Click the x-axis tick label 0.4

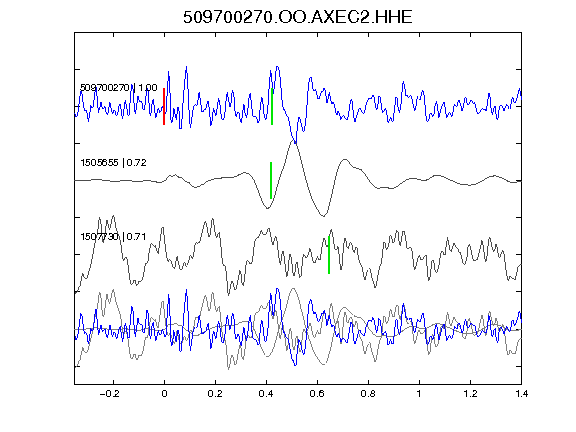pyautogui.click(x=266, y=394)
